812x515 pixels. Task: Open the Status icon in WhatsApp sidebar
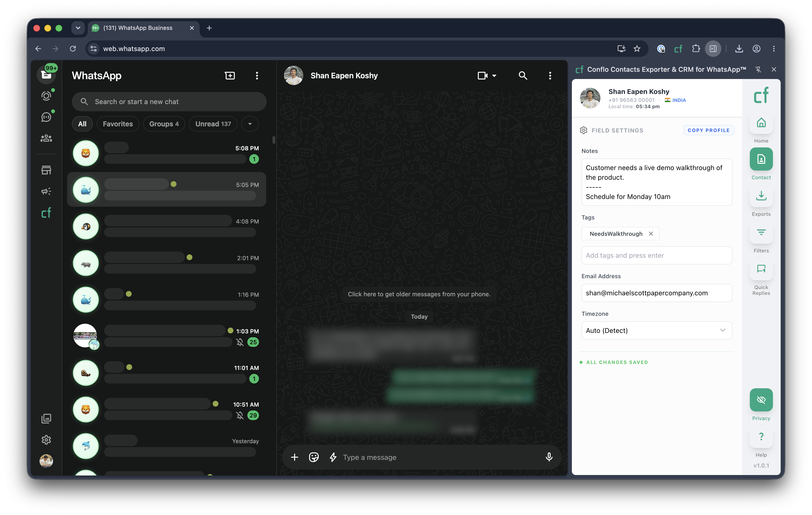46,96
